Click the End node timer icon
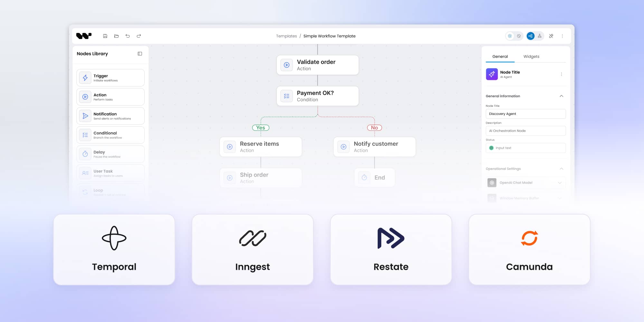The width and height of the screenshot is (644, 322). 364,177
